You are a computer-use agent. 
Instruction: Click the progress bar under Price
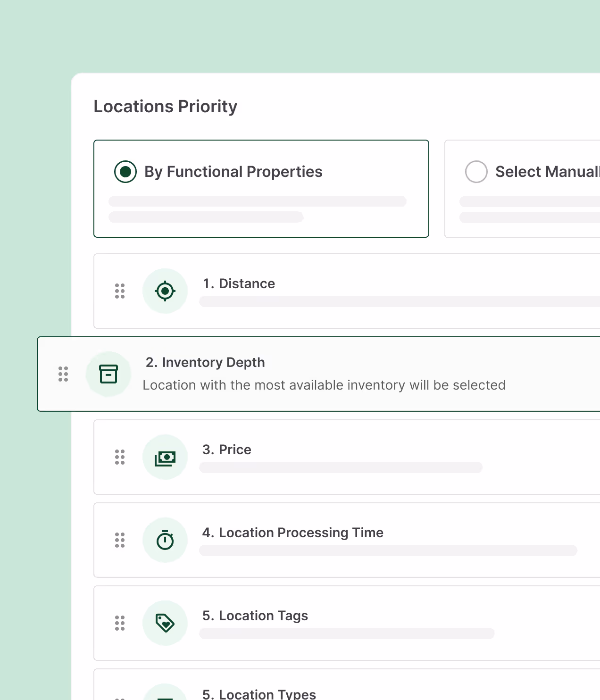pos(341,467)
